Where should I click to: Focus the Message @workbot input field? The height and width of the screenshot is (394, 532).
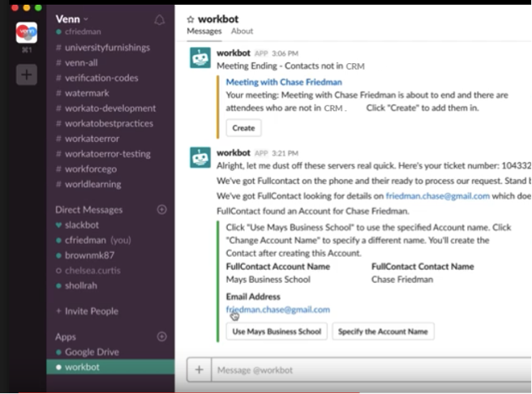click(371, 370)
